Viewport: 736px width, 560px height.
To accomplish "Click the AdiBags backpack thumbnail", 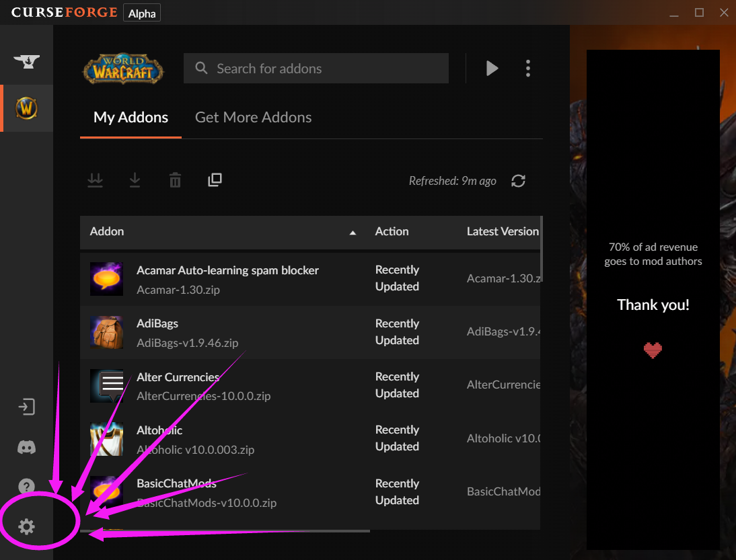I will coord(106,333).
